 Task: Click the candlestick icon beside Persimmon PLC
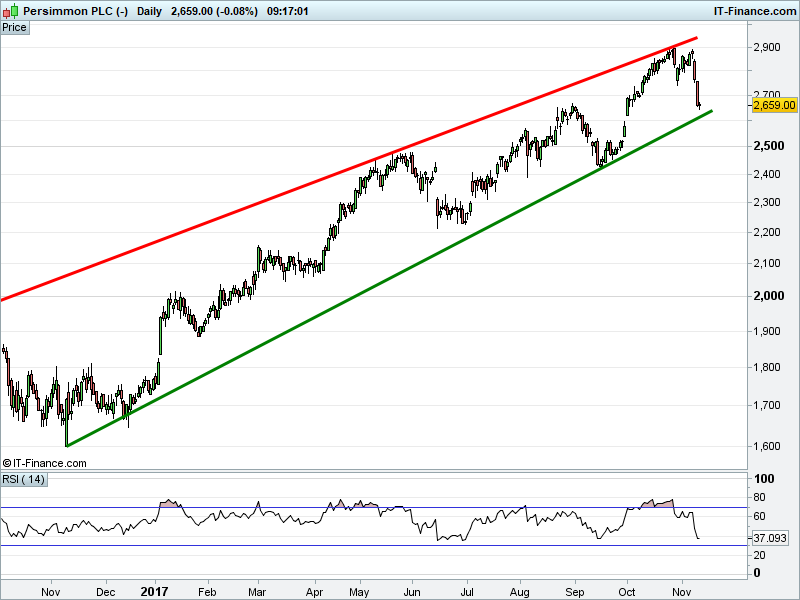pos(10,10)
